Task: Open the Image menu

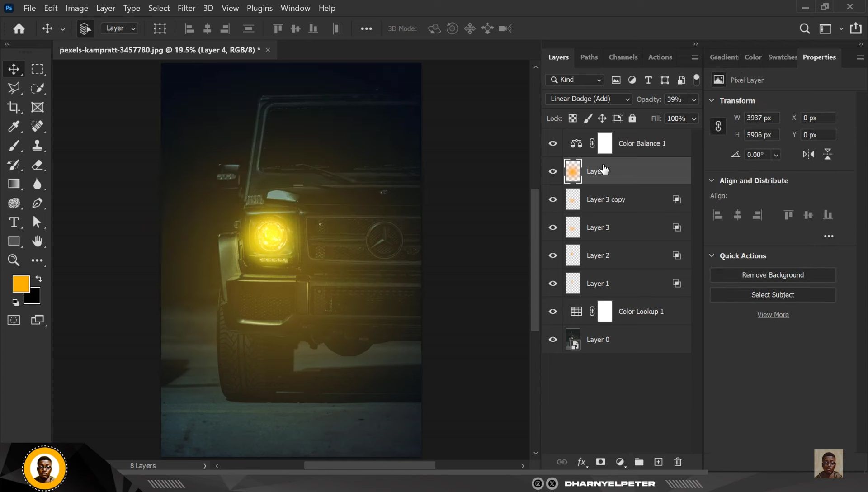Action: click(77, 8)
